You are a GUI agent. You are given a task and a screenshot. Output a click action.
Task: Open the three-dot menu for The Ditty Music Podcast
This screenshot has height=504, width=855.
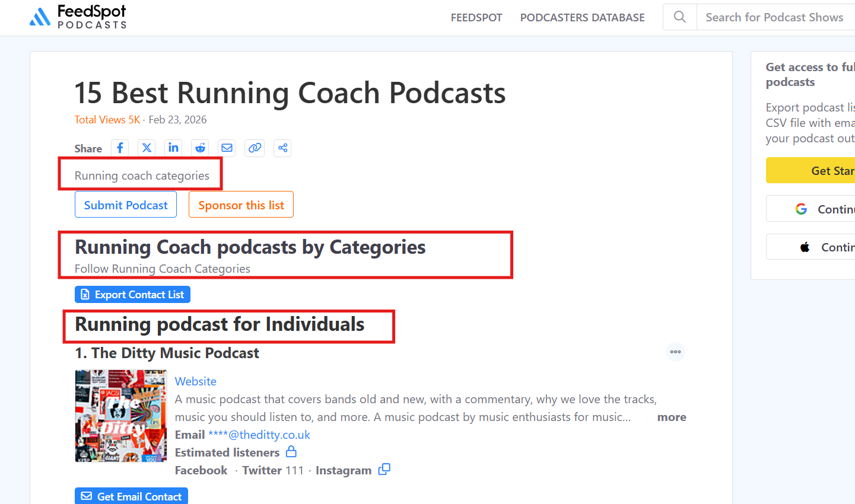pos(675,352)
